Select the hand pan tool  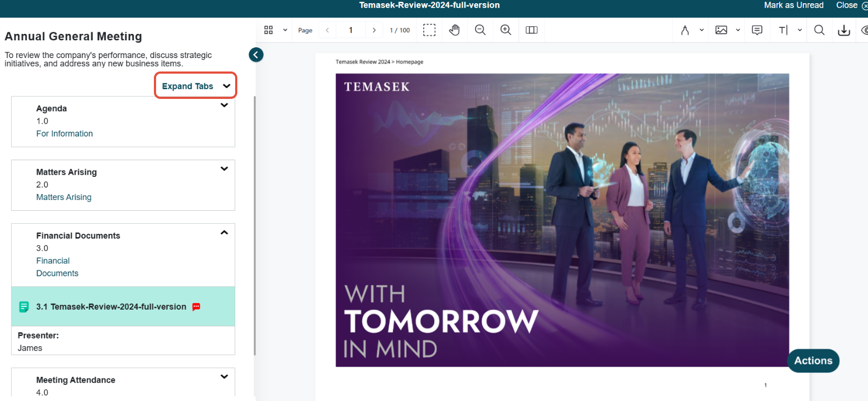coord(455,30)
